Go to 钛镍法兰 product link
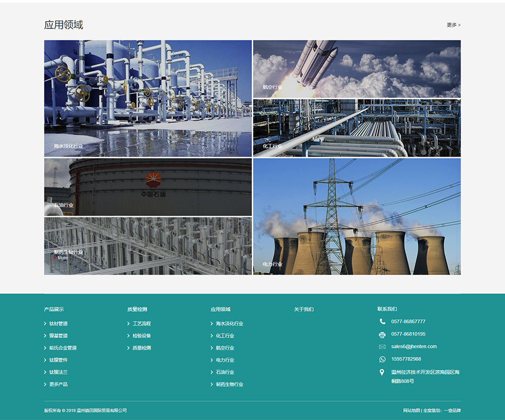505x420 pixels. 59,372
